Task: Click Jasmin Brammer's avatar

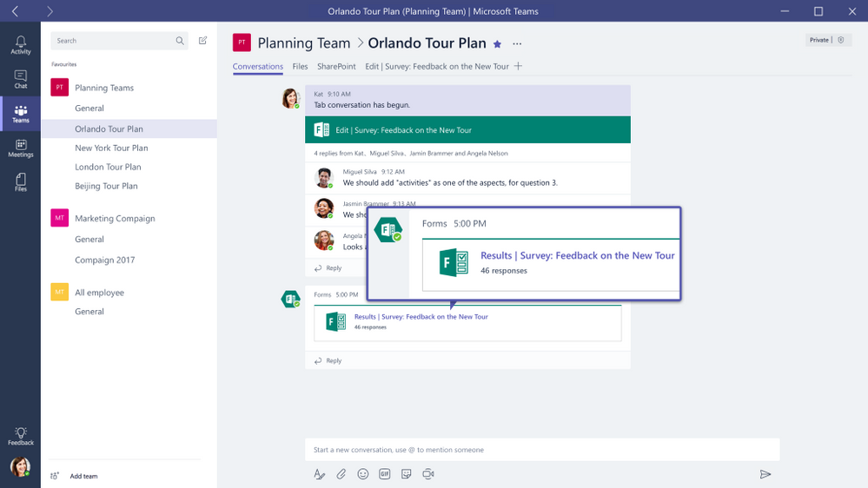Action: click(324, 208)
